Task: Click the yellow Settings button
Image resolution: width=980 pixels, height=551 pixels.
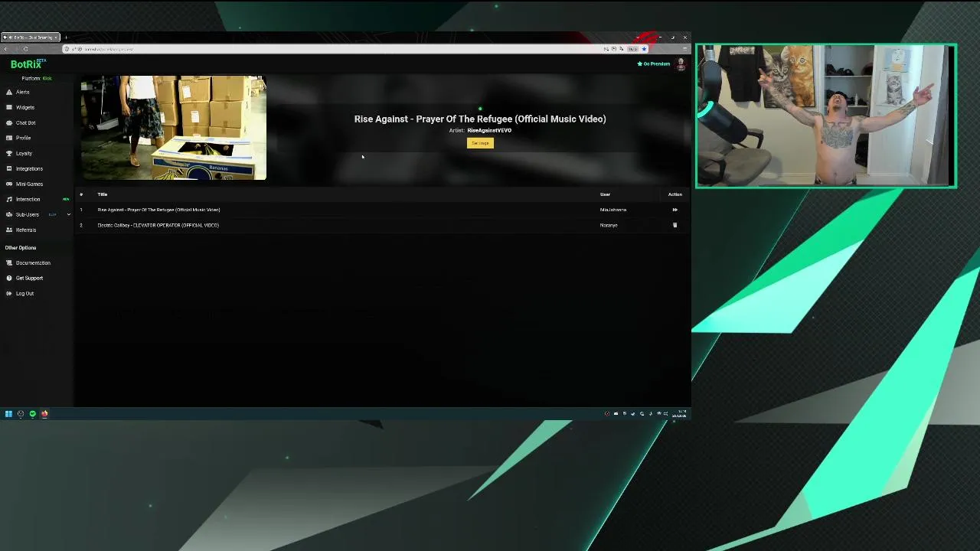Action: (x=480, y=143)
